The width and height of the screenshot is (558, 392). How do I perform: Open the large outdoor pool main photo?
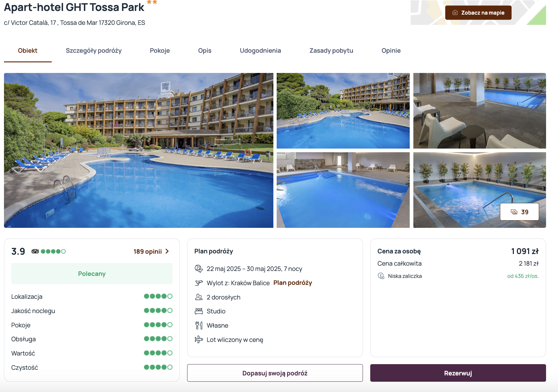click(139, 150)
